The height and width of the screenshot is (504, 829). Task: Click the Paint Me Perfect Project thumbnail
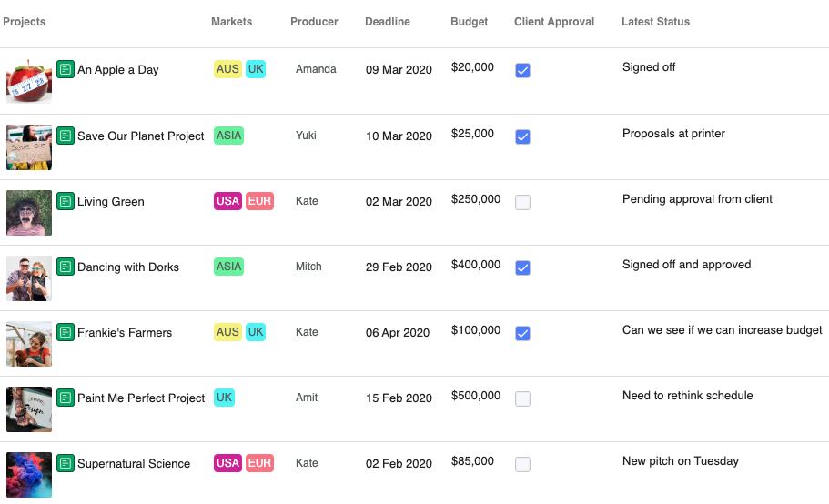click(x=29, y=408)
